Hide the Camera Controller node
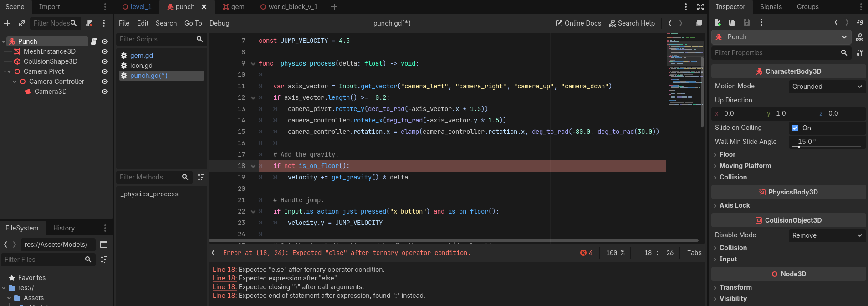This screenshot has height=306, width=868. [105, 82]
